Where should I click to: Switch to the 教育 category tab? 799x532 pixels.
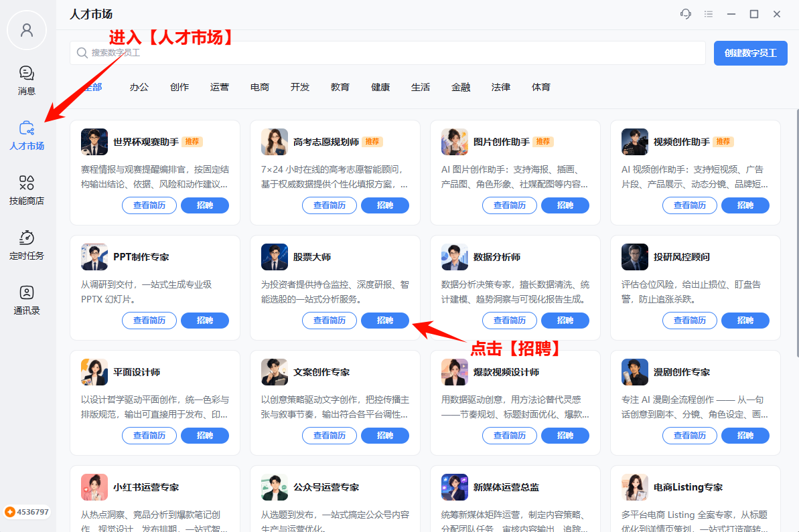tap(340, 87)
